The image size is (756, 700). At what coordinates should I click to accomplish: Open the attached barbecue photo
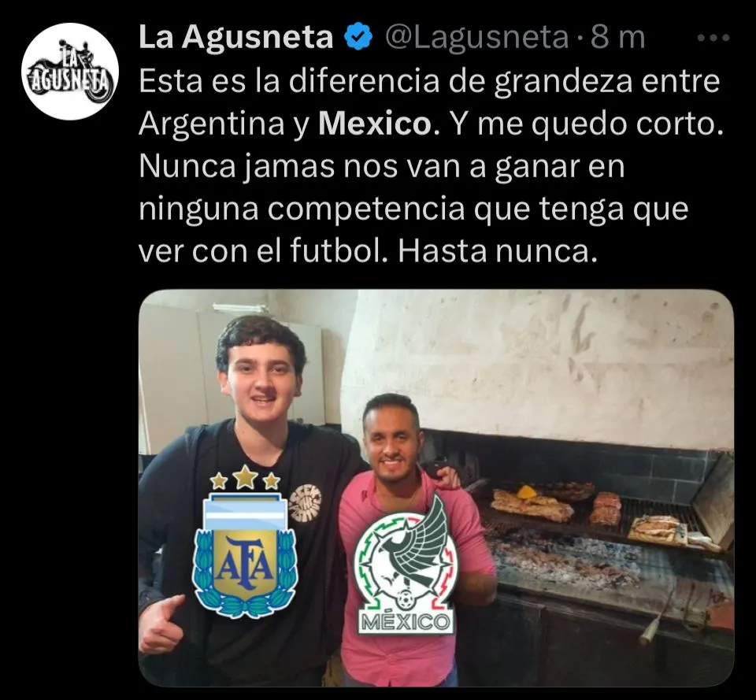point(435,488)
